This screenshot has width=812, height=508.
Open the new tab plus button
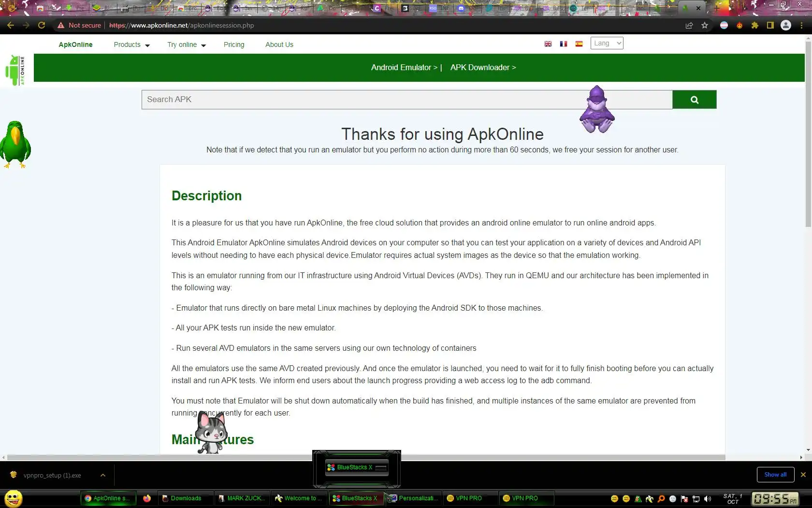coord(717,8)
